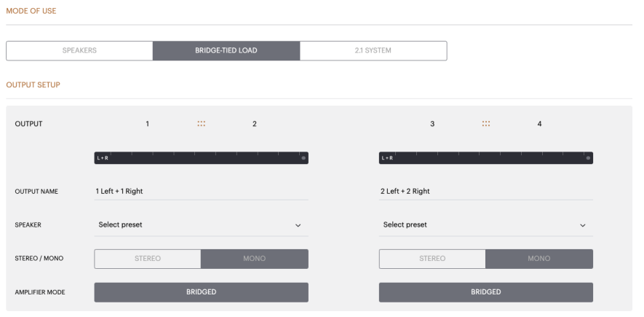Viewport: 644px width, 317px height.
Task: Toggle BRIDGED amplifier mode for outputs 3-4
Action: tap(486, 292)
